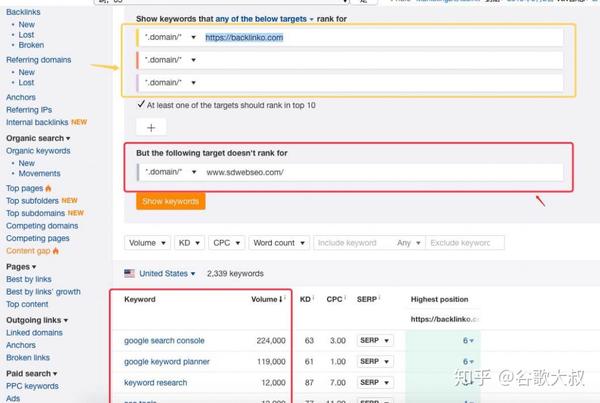Open Top subfolders report

32,201
